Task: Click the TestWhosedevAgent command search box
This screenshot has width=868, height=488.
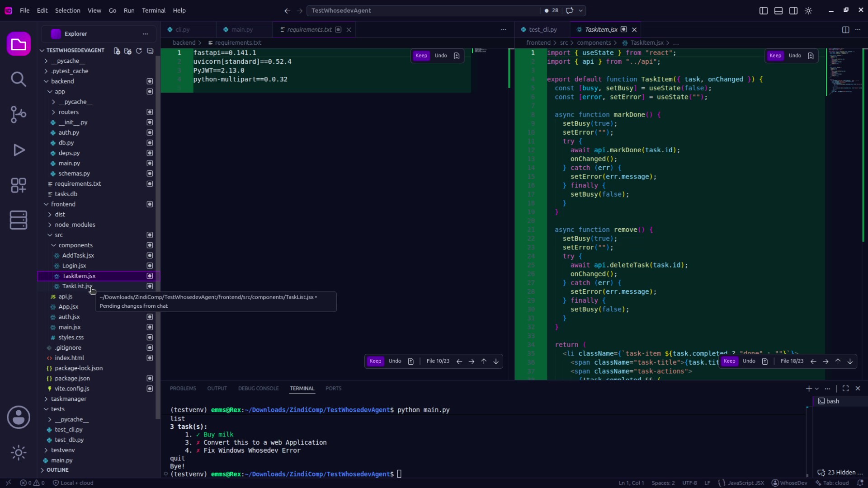Action: pyautogui.click(x=424, y=10)
